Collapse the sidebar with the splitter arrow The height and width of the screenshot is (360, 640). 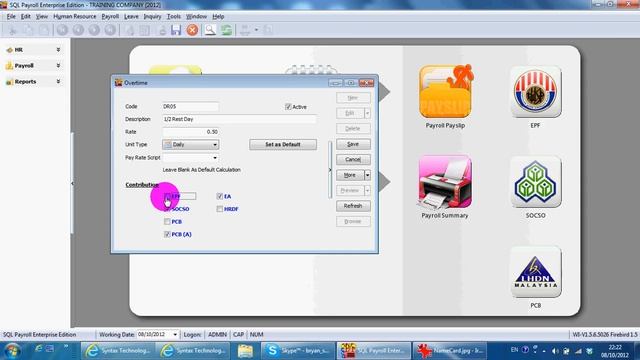coord(72,184)
